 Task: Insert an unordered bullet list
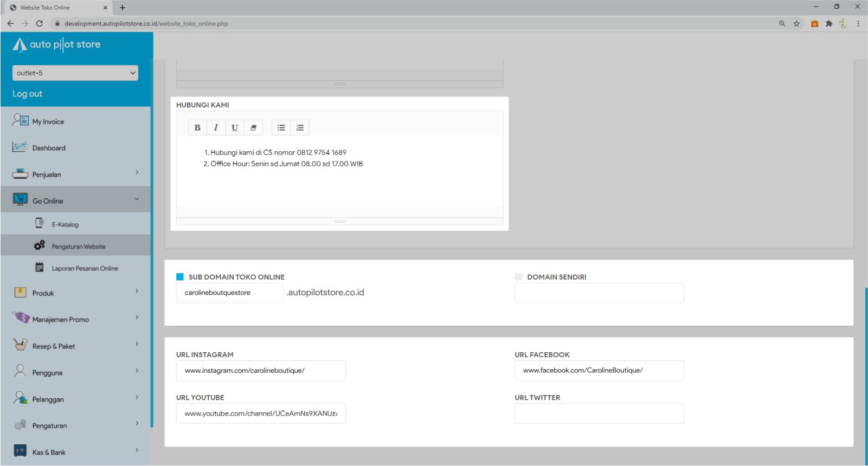[x=281, y=128]
